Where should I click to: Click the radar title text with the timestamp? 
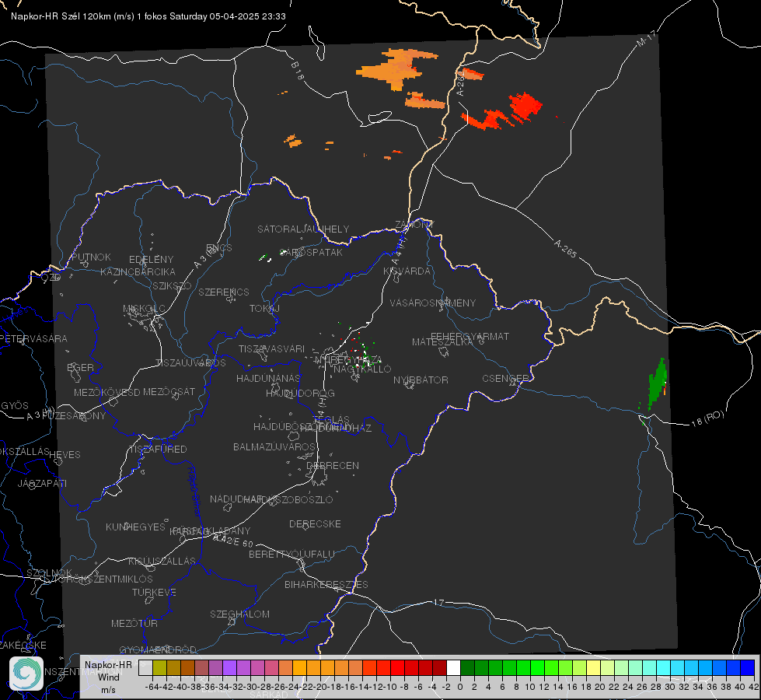[148, 16]
